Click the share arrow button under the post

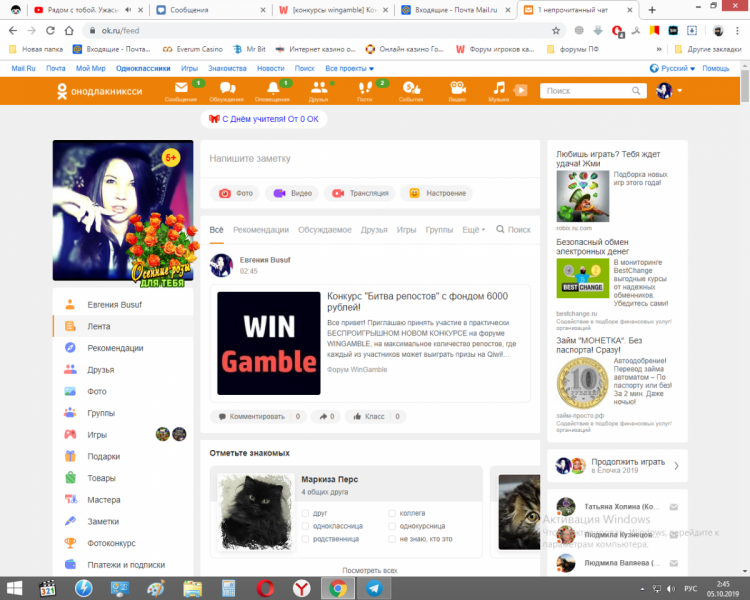[x=326, y=417]
